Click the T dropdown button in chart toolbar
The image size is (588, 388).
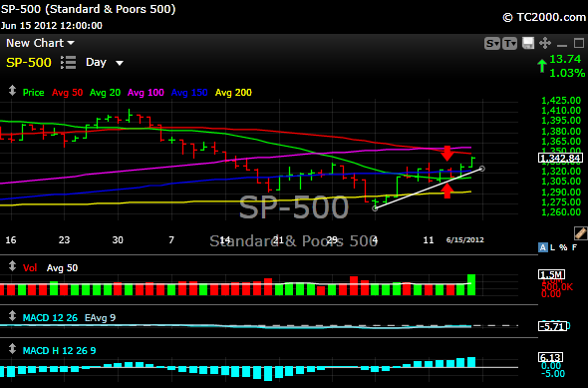(509, 44)
